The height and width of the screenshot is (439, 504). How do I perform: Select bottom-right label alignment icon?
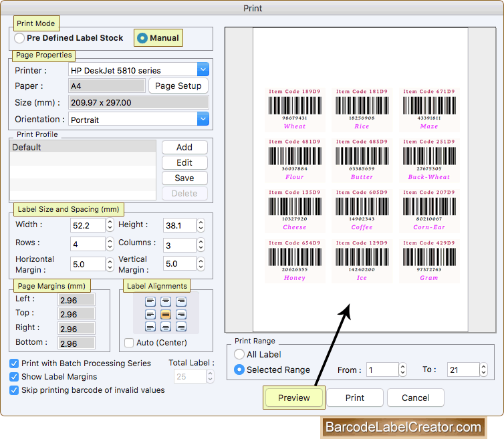click(181, 327)
